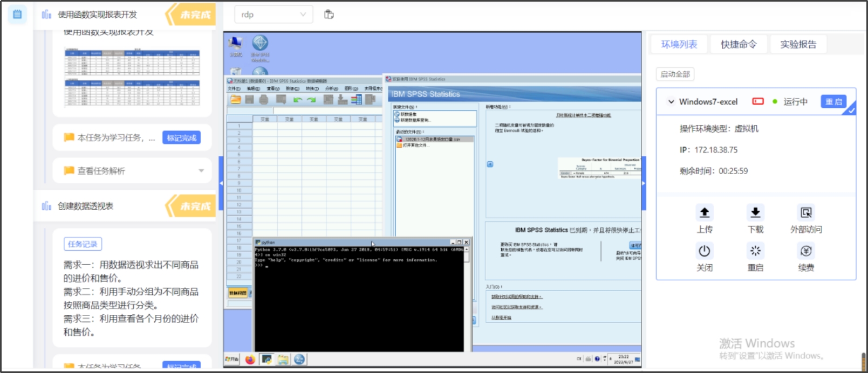Select 新建数据库查询 in SPSS welcome dialog
868x373 pixels.
point(413,120)
